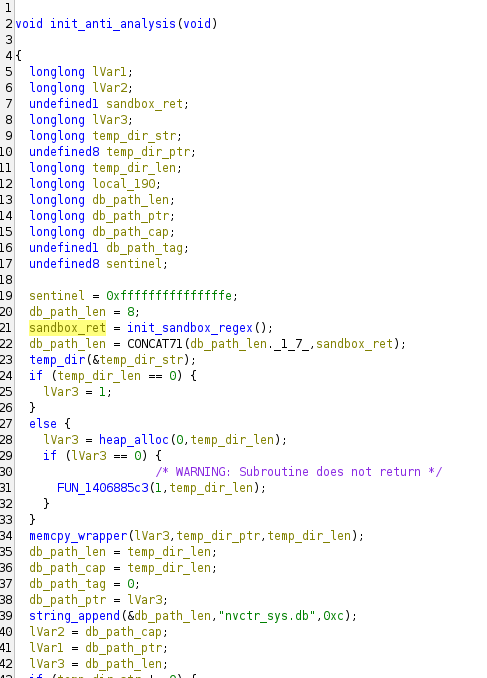
Task: Click the heap_alloc call on line 28
Action: click(x=134, y=440)
